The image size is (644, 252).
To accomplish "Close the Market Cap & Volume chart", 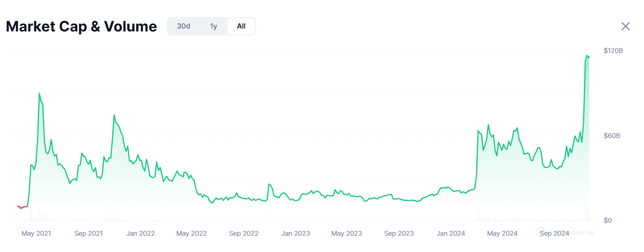I will click(626, 26).
